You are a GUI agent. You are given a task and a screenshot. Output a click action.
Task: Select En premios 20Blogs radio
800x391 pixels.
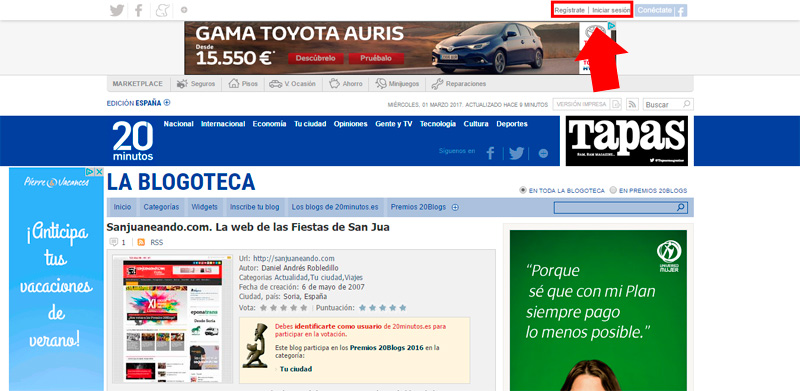click(613, 190)
